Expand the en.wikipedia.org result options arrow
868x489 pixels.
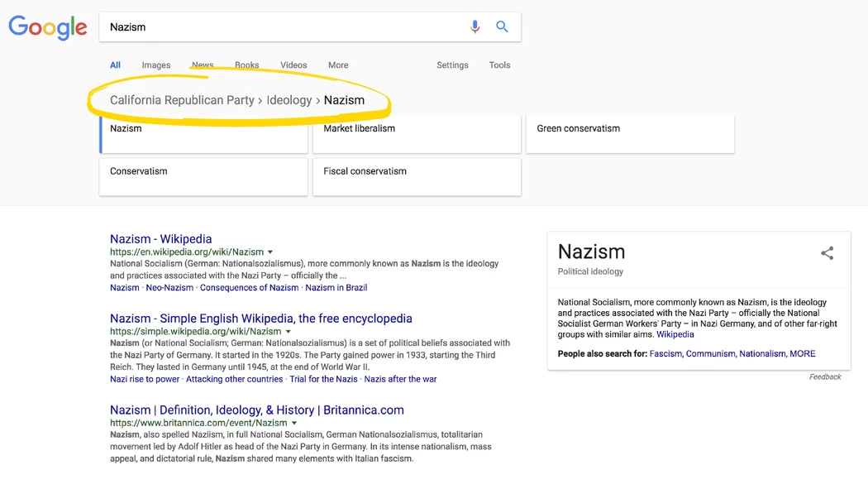pyautogui.click(x=270, y=252)
